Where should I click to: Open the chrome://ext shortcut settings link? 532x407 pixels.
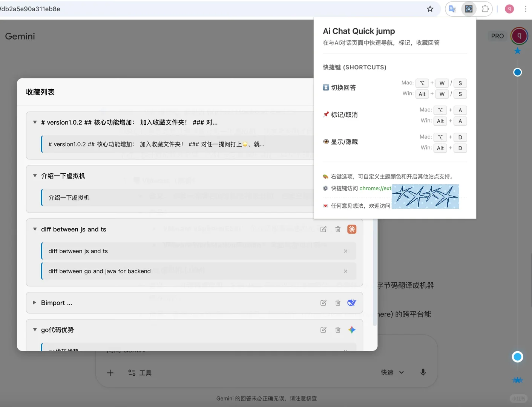pyautogui.click(x=376, y=188)
